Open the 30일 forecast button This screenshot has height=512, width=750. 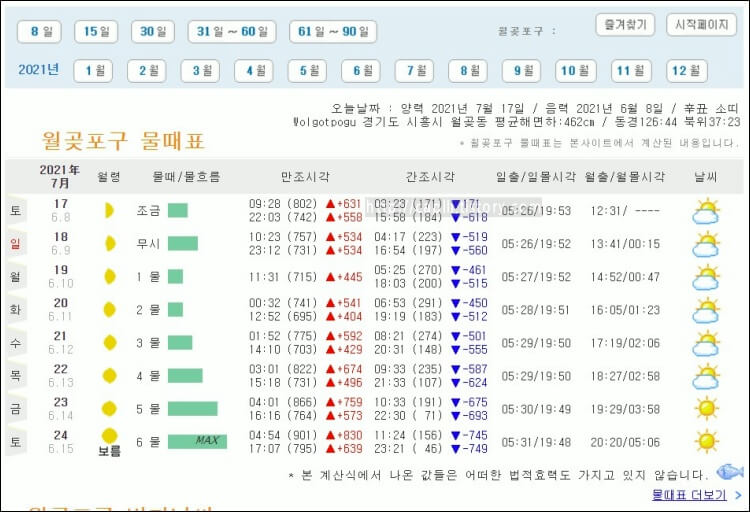153,32
